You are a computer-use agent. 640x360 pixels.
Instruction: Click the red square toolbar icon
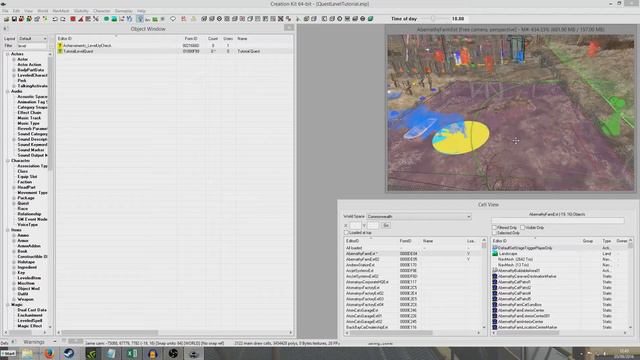click(73, 19)
